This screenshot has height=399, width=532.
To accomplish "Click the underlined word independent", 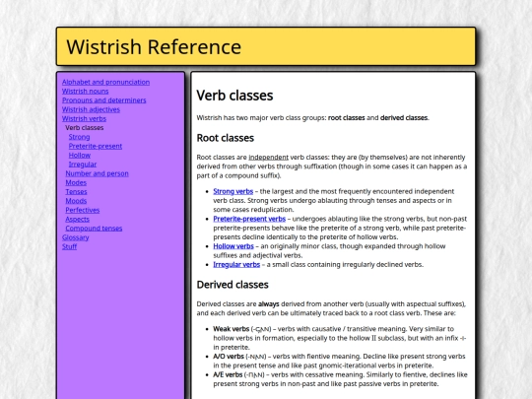I will point(268,158).
